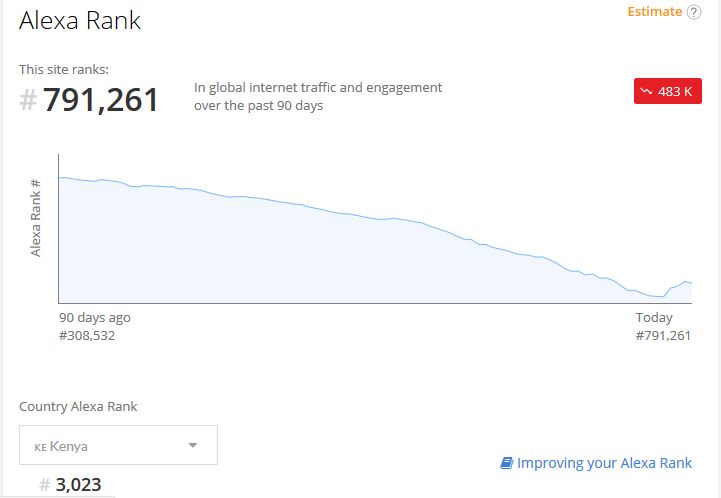The height and width of the screenshot is (498, 721).
Task: Open the Kenya country dropdown
Action: tap(118, 445)
